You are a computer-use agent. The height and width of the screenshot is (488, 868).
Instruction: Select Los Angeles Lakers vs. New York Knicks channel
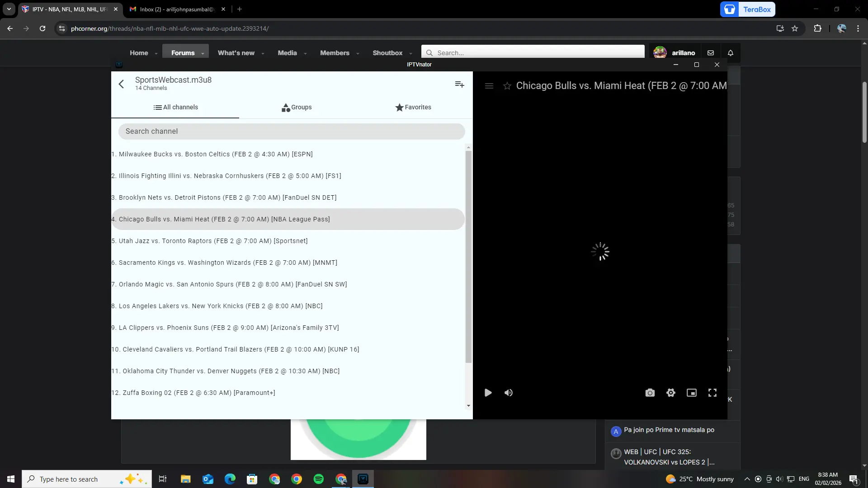click(288, 306)
